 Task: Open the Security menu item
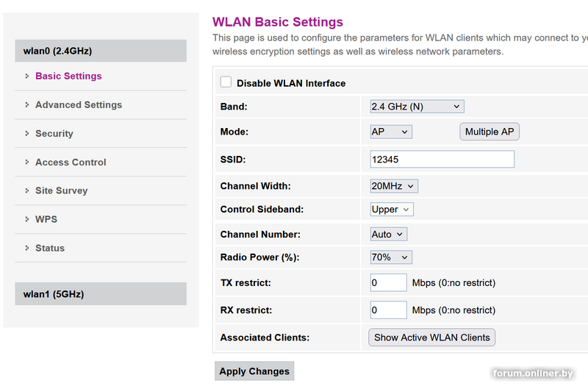[54, 133]
